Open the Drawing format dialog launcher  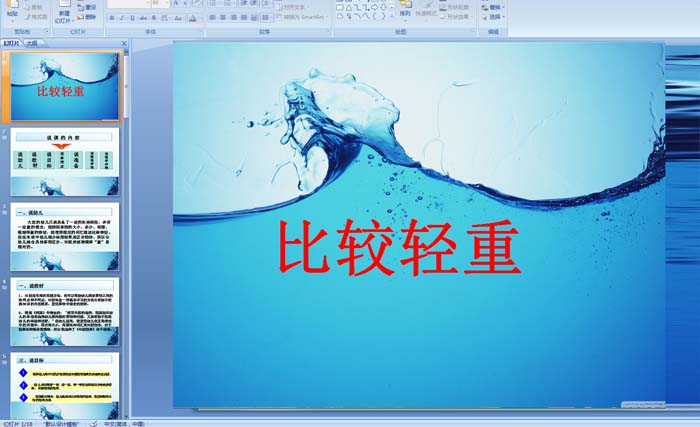473,30
